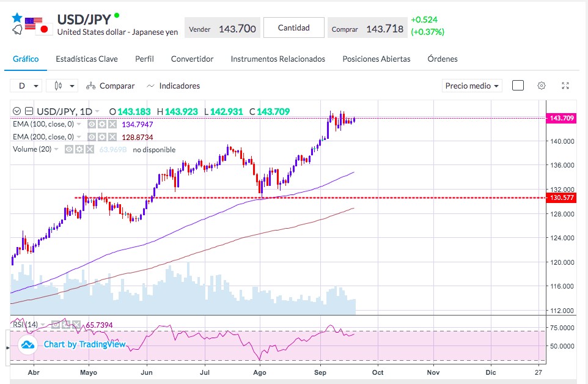Click the Oct label on time axis

tap(378, 372)
